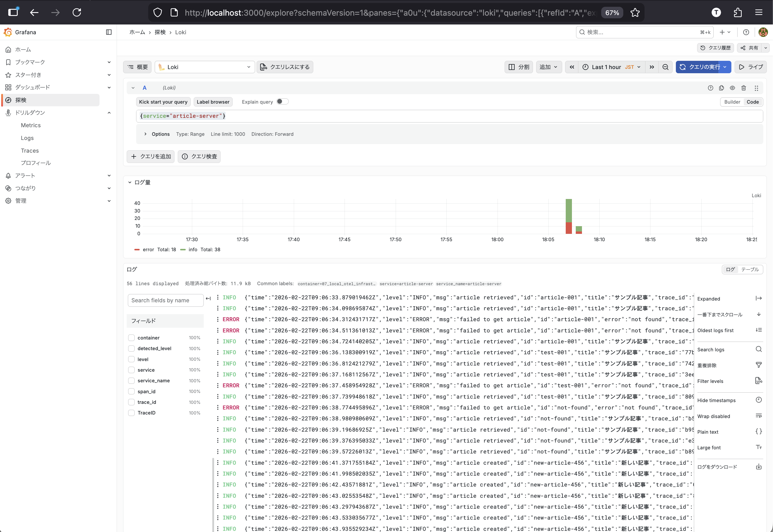This screenshot has width=773, height=532.
Task: Enable the Explain query switch
Action: (282, 102)
